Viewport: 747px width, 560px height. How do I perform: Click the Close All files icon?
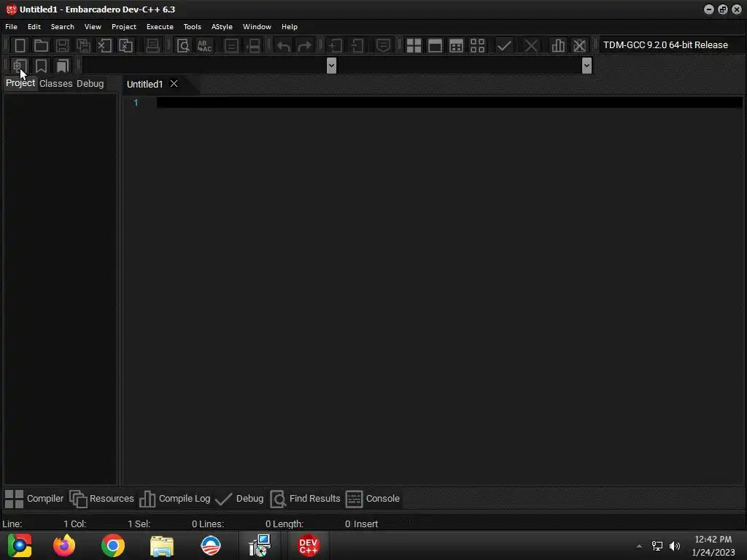pos(125,46)
